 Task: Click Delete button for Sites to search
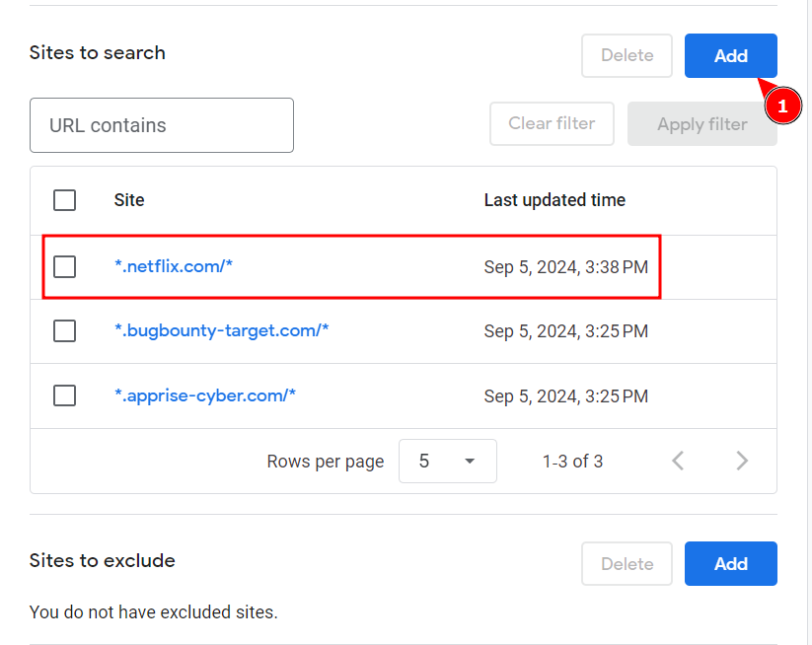coord(627,56)
